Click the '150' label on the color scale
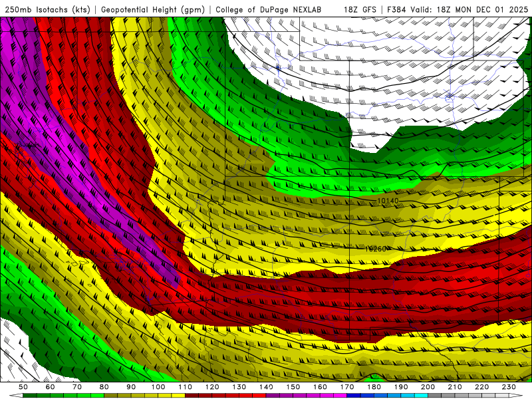 (293, 387)
